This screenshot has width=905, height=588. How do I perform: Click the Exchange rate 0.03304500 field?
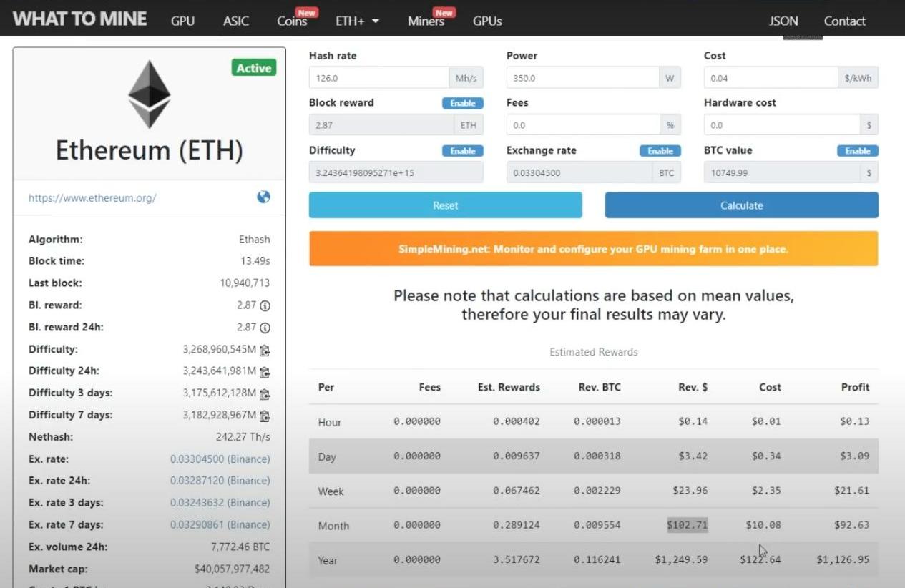[579, 172]
